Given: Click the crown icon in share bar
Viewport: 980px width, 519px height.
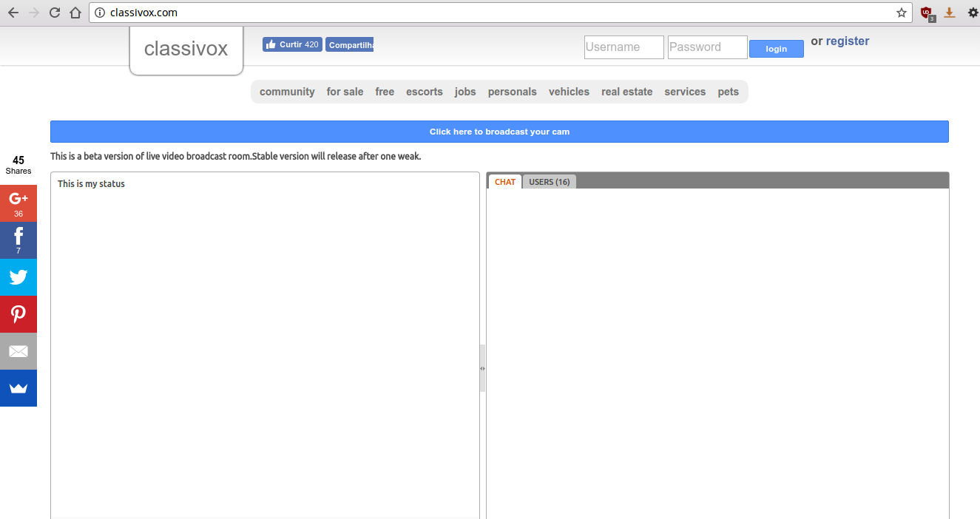Looking at the screenshot, I should (x=18, y=388).
